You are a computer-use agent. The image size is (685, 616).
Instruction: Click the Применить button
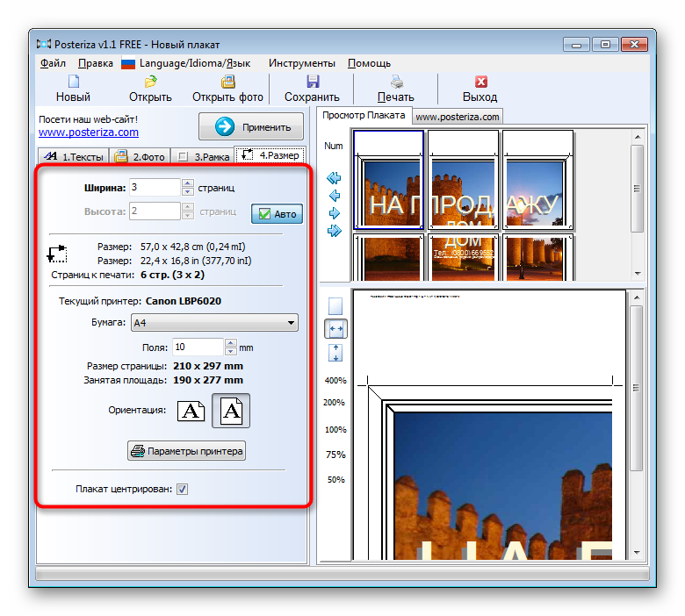click(x=251, y=126)
